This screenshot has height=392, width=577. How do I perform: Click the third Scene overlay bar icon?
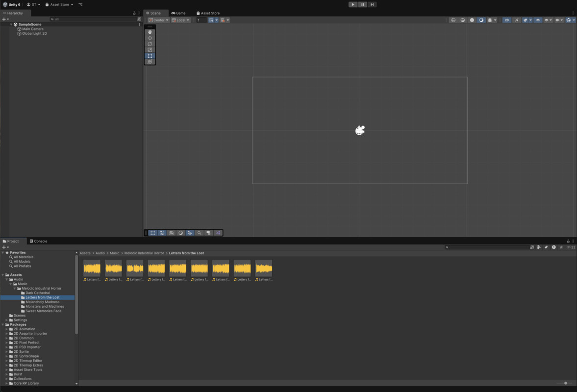171,233
